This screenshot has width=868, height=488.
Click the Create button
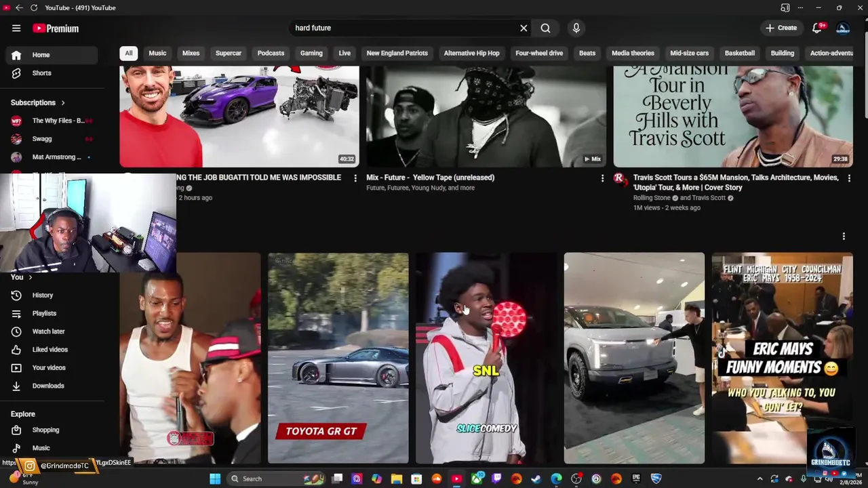coord(781,28)
